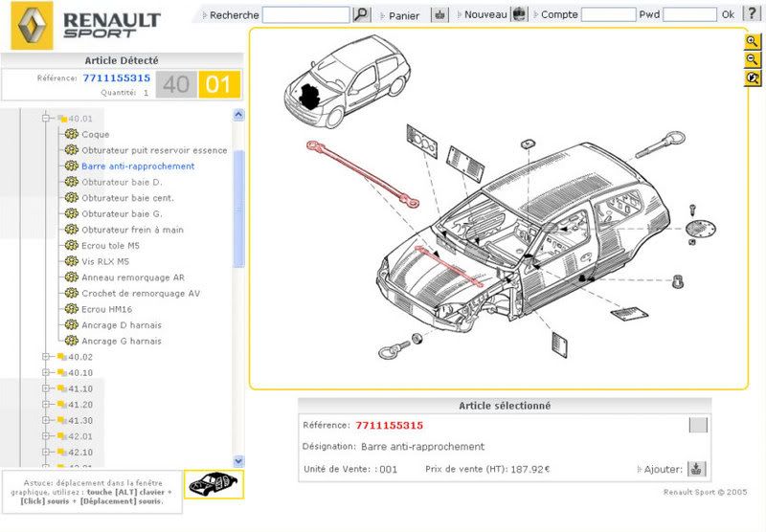
Task: Click the Renault logo
Action: tap(32, 26)
